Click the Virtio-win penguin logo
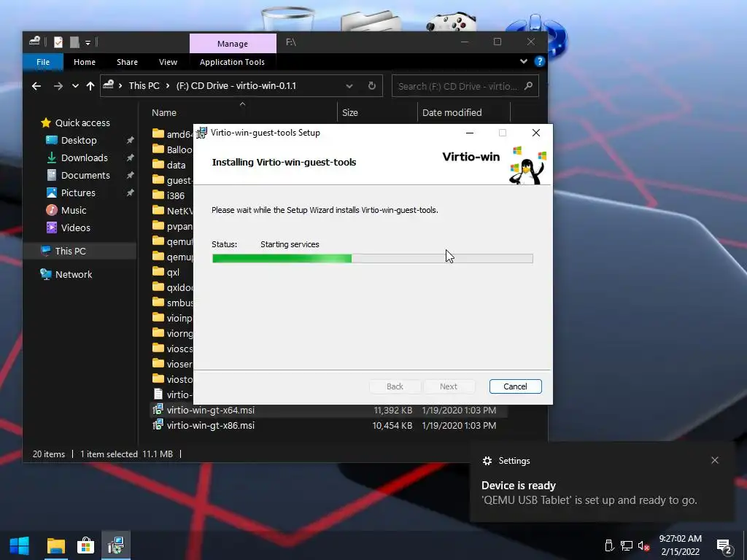 pos(527,165)
